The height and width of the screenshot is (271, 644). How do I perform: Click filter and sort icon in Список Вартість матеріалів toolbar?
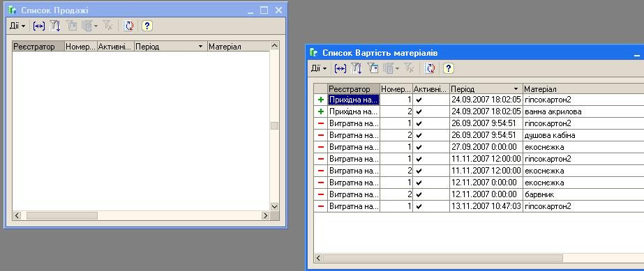click(x=357, y=68)
